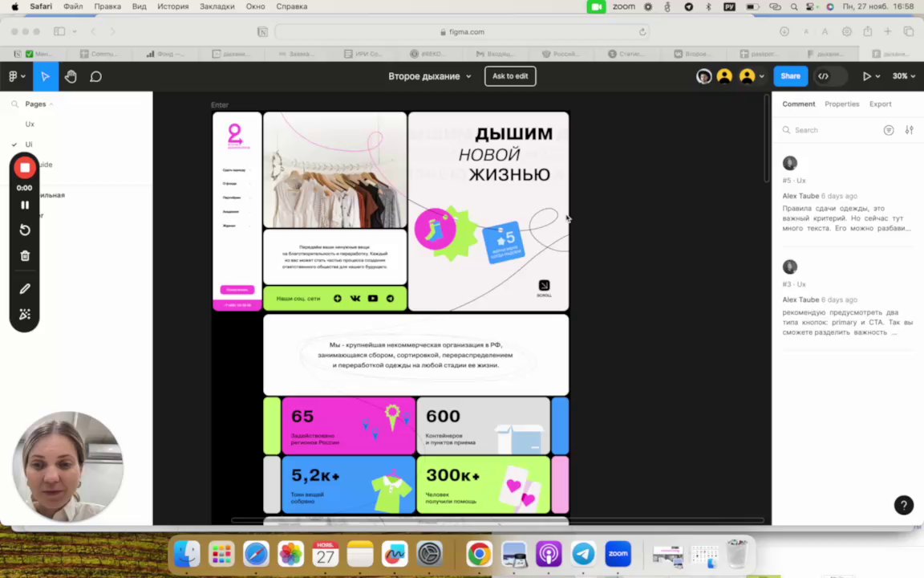Select the Ux page
This screenshot has width=924, height=578.
point(30,124)
